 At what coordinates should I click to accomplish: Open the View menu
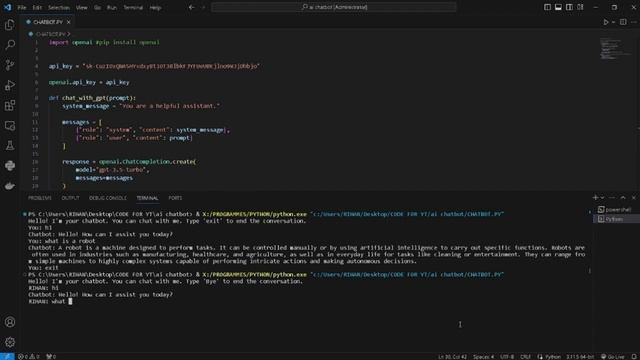click(x=82, y=7)
